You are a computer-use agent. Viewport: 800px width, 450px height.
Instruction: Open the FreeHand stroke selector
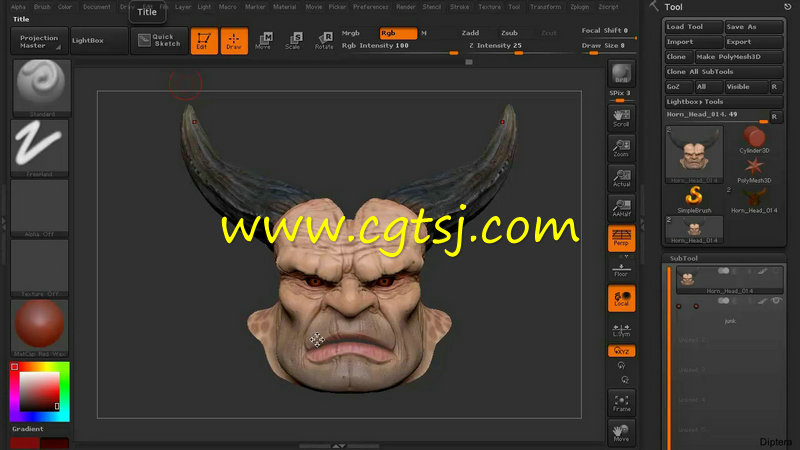pos(40,147)
